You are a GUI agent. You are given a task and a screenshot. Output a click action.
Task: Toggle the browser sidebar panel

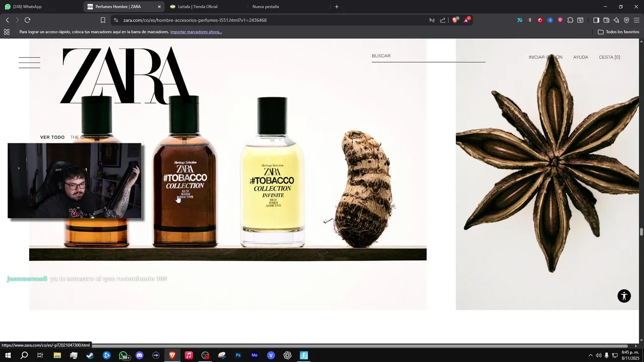(596, 20)
